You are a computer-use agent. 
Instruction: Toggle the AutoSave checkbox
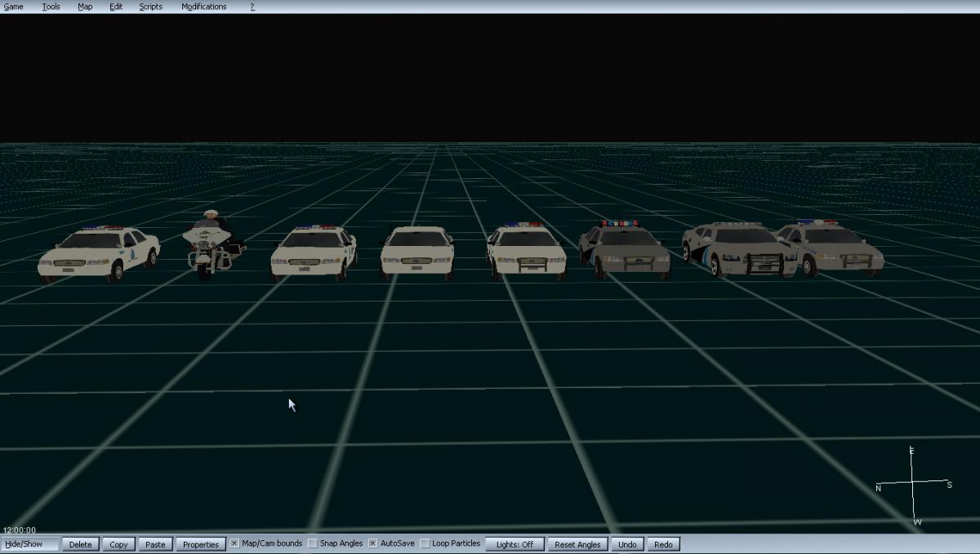[x=372, y=543]
